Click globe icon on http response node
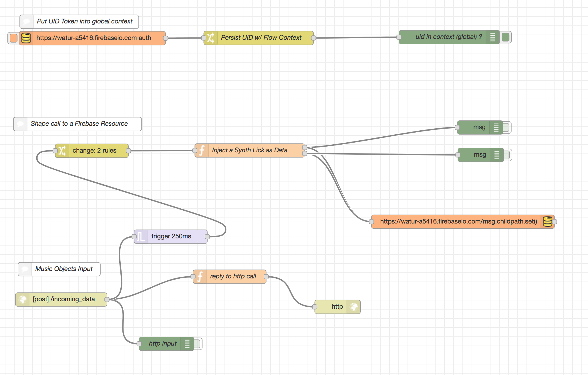The image size is (588, 375). 353,307
